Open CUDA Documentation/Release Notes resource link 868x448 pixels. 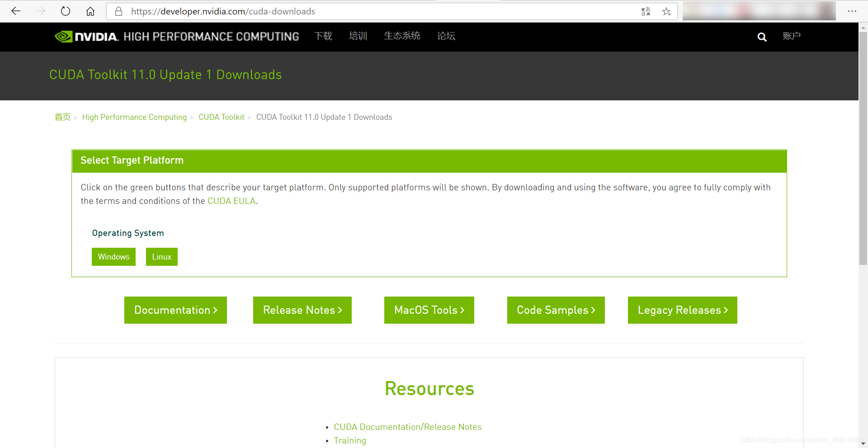pos(408,427)
